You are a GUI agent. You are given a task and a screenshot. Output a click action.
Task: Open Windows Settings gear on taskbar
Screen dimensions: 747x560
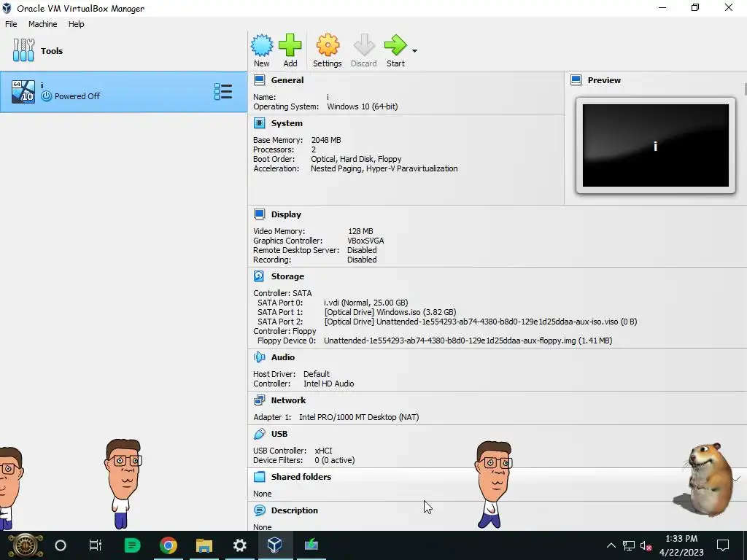(239, 545)
